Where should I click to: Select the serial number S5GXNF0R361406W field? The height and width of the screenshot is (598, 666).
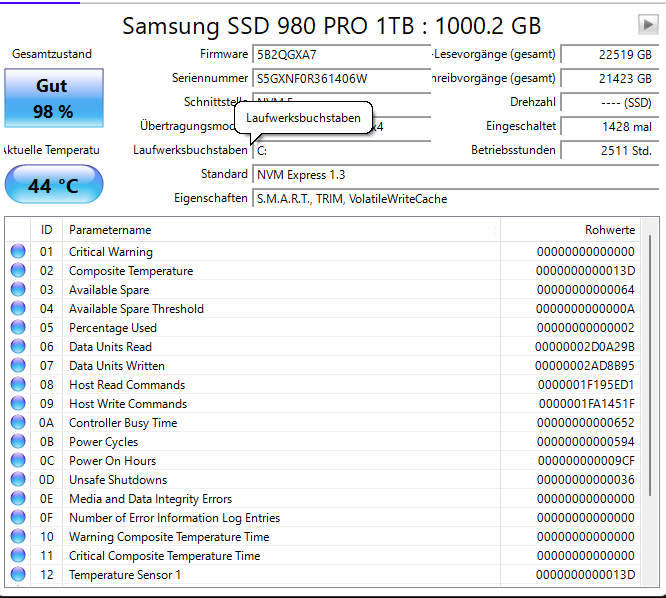tap(341, 79)
